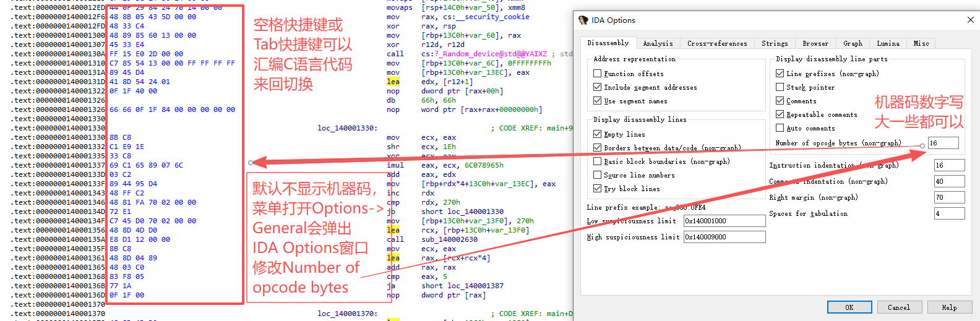Click the IDA Options title bar icon
Image resolution: width=980 pixels, height=321 pixels.
point(583,20)
